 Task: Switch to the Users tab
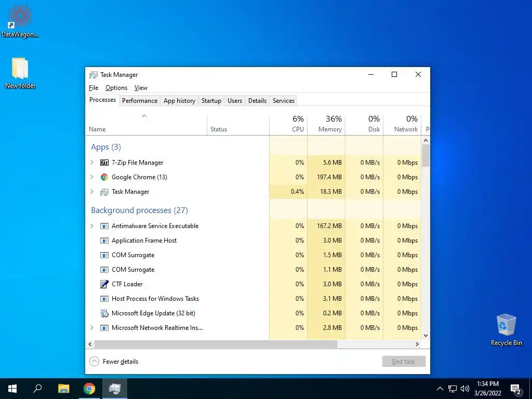point(235,101)
